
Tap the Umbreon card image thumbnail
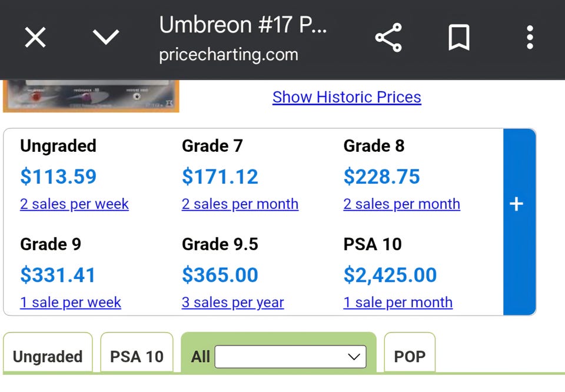coord(91,95)
